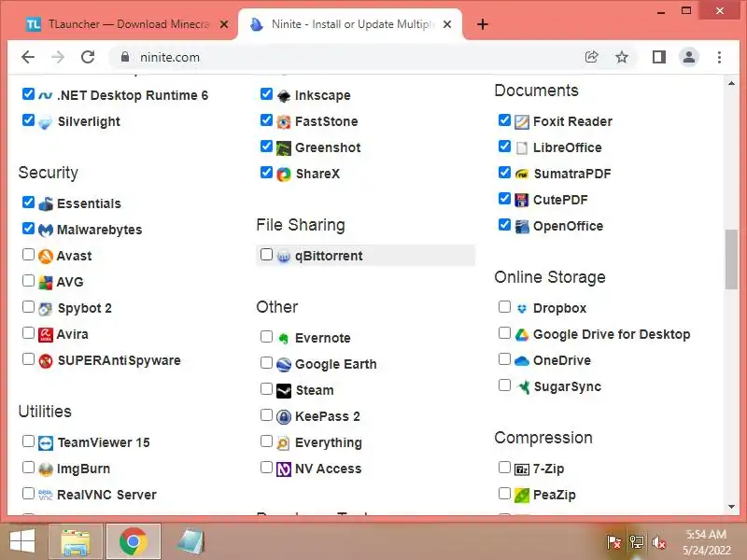Screen dimensions: 747x560
Task: Click the .NET Desktop Runtime 6 label
Action: coord(133,96)
